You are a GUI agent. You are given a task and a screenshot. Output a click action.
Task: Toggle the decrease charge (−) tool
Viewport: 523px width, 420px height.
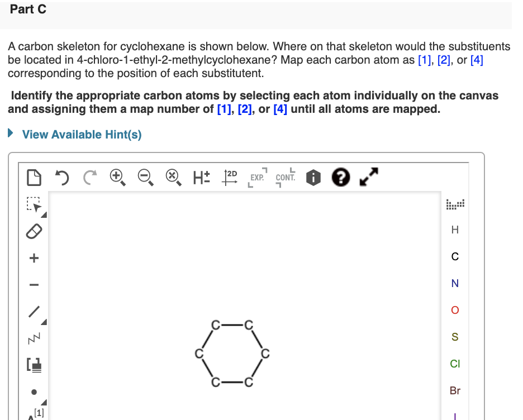(34, 284)
